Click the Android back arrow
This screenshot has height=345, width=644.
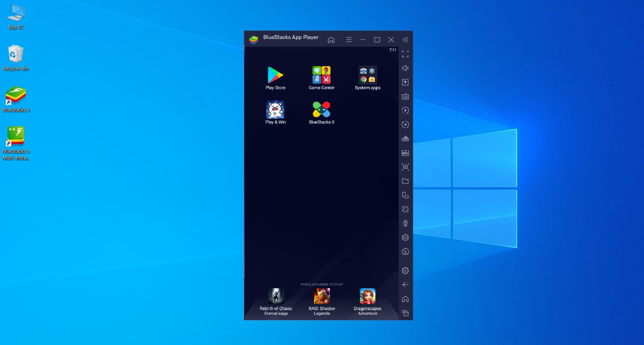click(x=405, y=285)
